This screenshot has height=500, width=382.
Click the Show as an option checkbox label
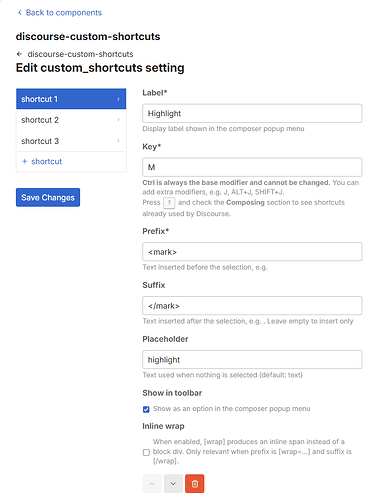[x=232, y=409]
